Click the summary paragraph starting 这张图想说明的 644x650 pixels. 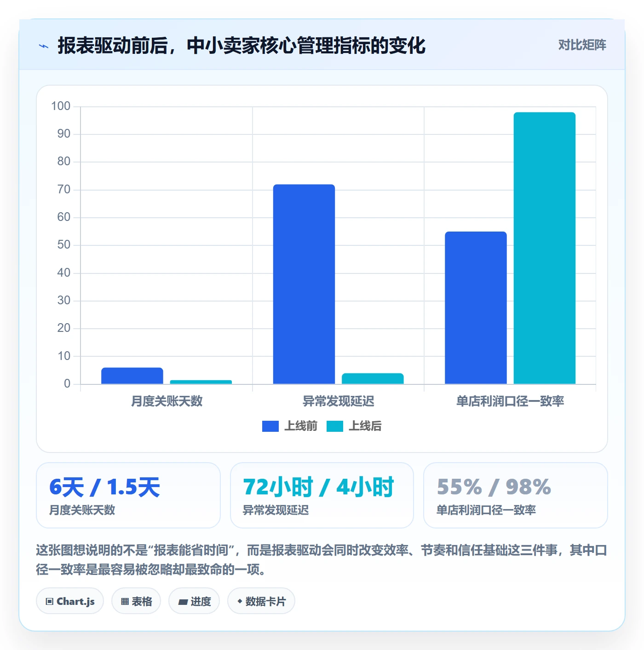coord(322,559)
